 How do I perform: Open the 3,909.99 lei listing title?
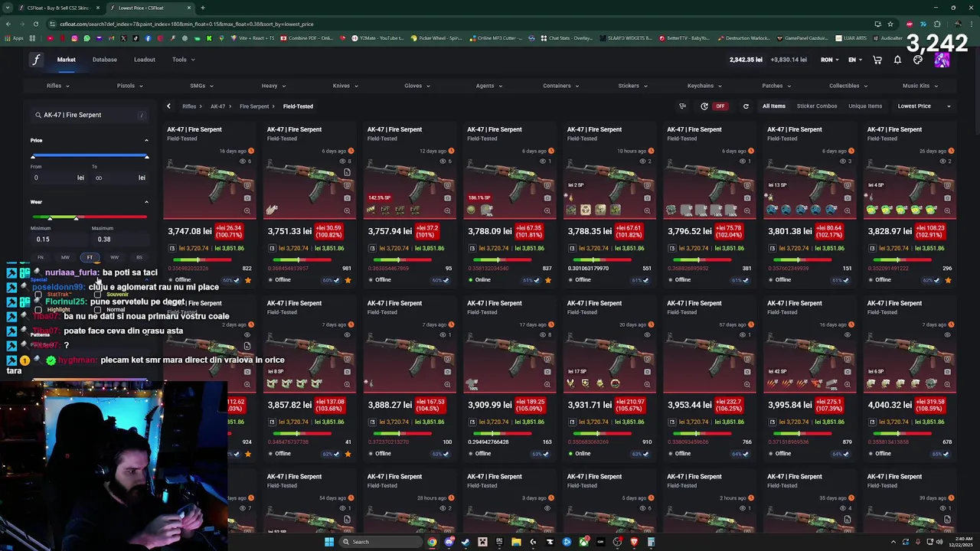[494, 303]
